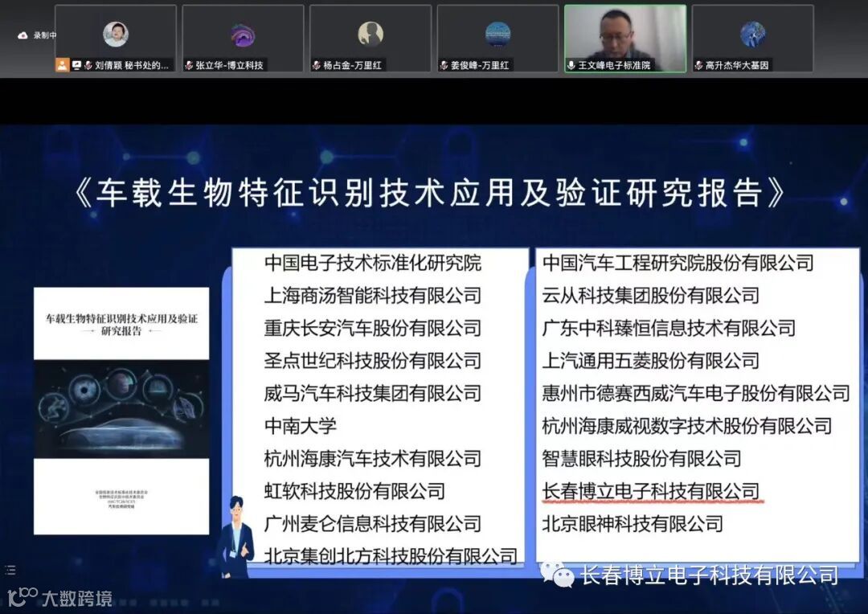The width and height of the screenshot is (868, 614).
Task: Click the text 上汽通用五菱股份有限公司
Action: 650,360
